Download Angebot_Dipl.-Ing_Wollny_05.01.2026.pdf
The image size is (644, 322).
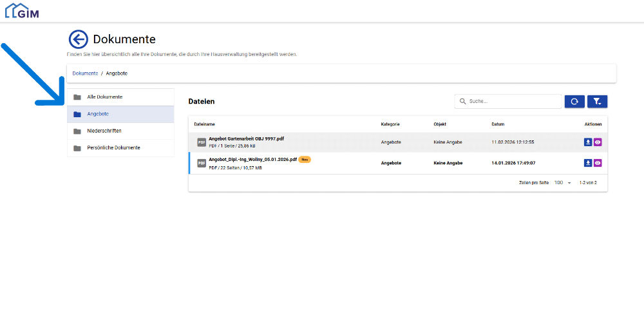588,163
